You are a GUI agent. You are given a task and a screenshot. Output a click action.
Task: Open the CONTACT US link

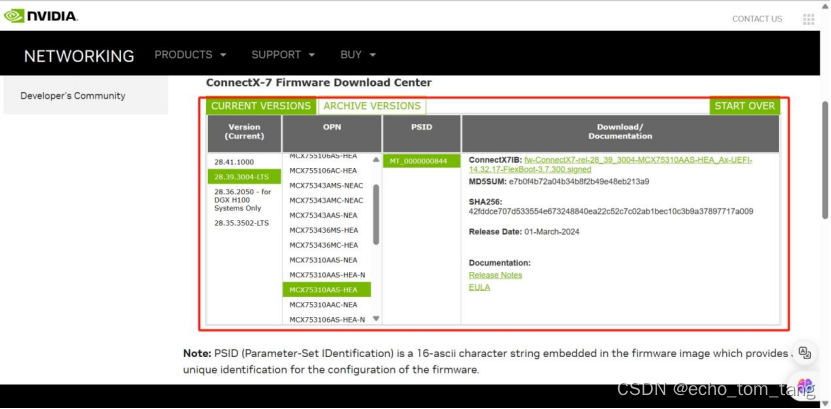click(x=757, y=19)
